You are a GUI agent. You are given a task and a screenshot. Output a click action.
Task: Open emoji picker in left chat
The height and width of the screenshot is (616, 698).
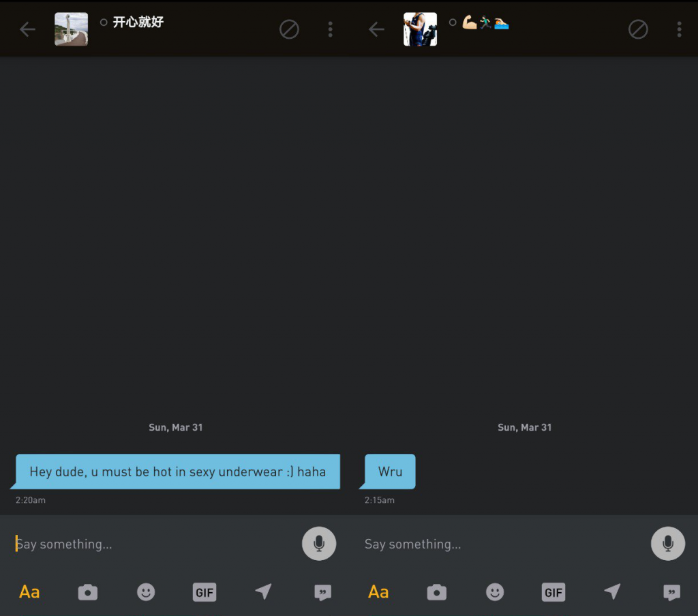click(146, 592)
